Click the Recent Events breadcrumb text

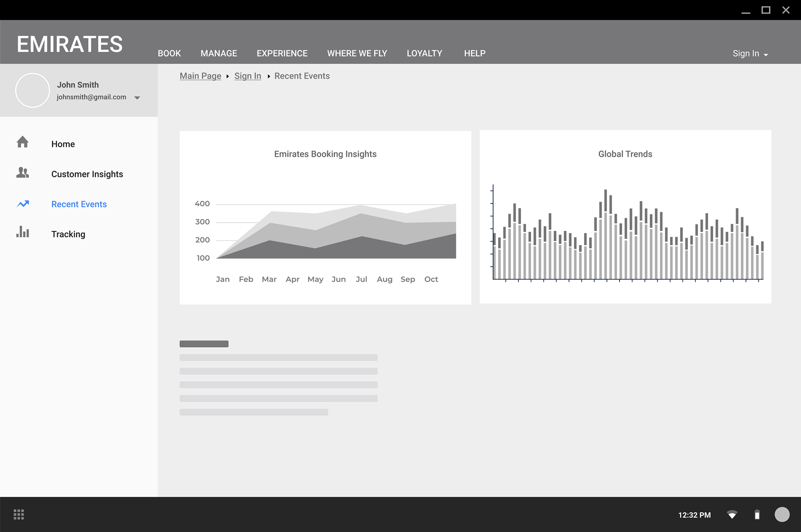click(x=302, y=76)
